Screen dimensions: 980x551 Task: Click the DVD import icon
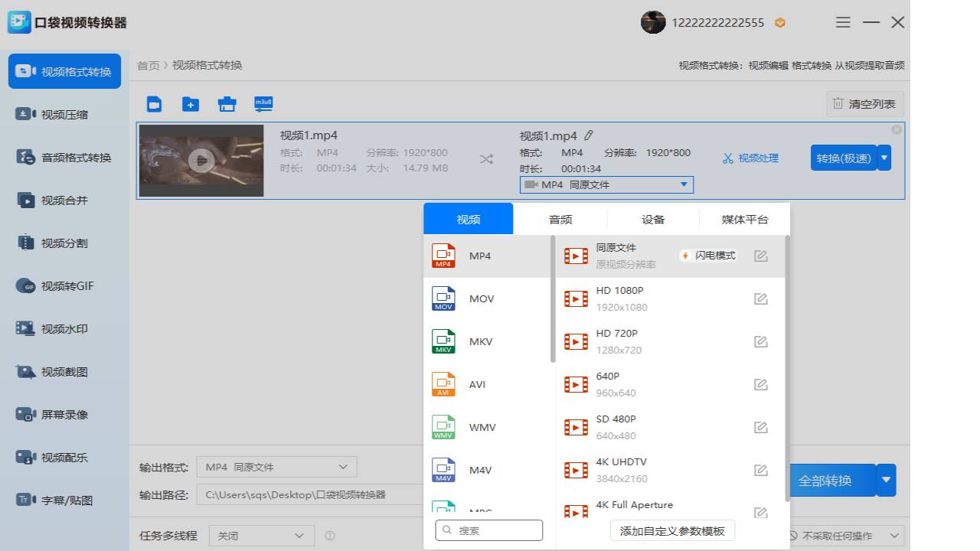pos(227,103)
